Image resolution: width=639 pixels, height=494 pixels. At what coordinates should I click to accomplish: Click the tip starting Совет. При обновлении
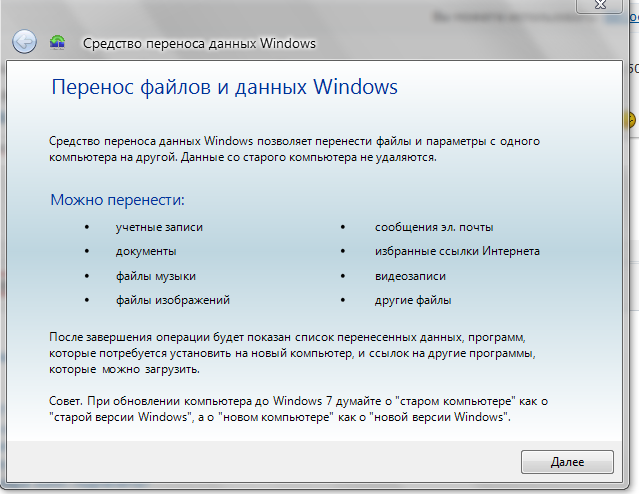(x=298, y=409)
